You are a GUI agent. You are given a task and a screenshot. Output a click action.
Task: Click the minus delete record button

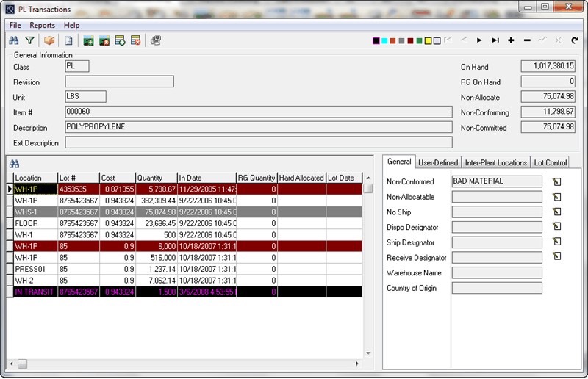[527, 40]
